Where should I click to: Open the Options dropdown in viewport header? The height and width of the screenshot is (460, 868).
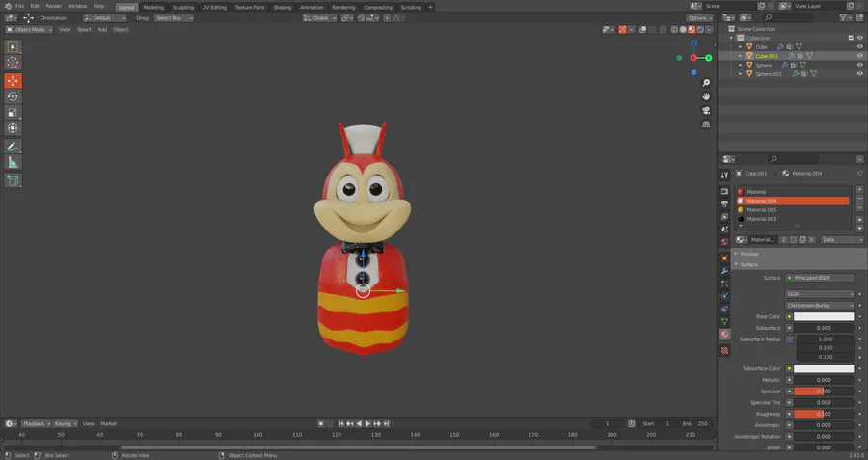click(700, 18)
